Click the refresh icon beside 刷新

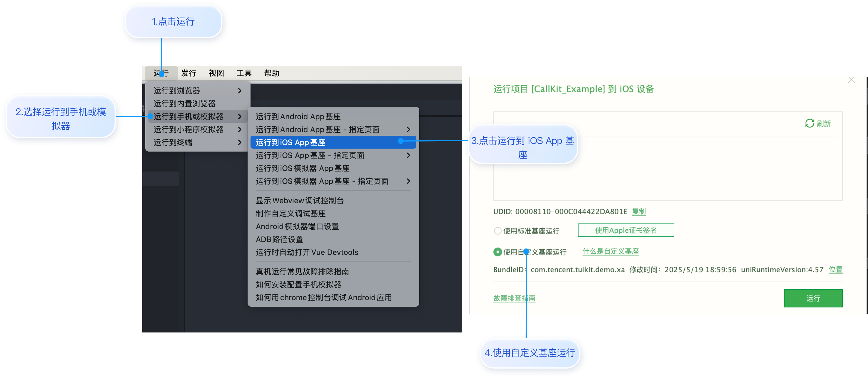[x=809, y=124]
